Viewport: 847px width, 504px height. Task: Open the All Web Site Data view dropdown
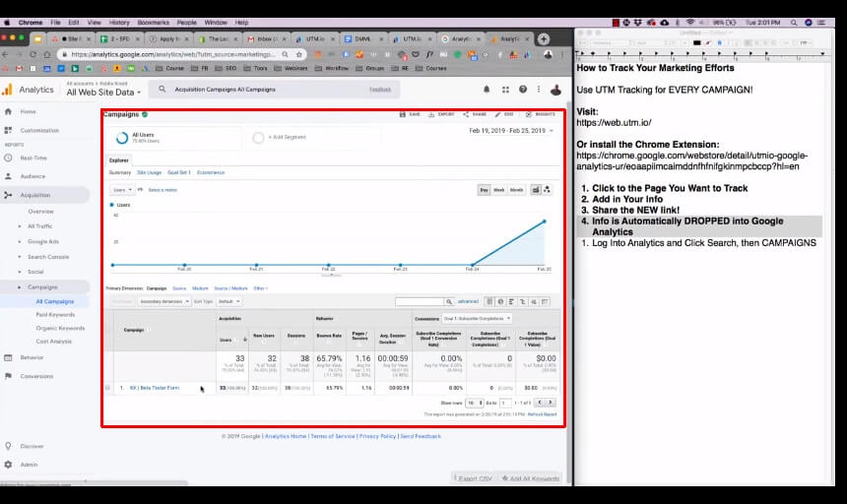click(103, 93)
